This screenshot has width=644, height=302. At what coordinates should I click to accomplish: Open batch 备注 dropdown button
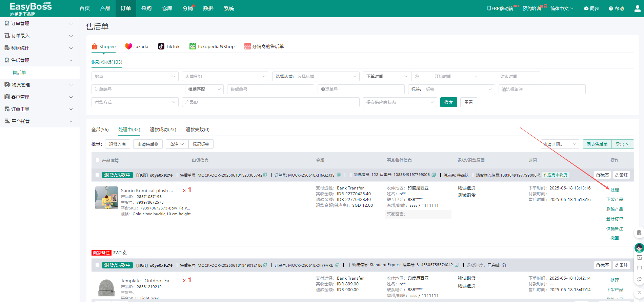(177, 144)
